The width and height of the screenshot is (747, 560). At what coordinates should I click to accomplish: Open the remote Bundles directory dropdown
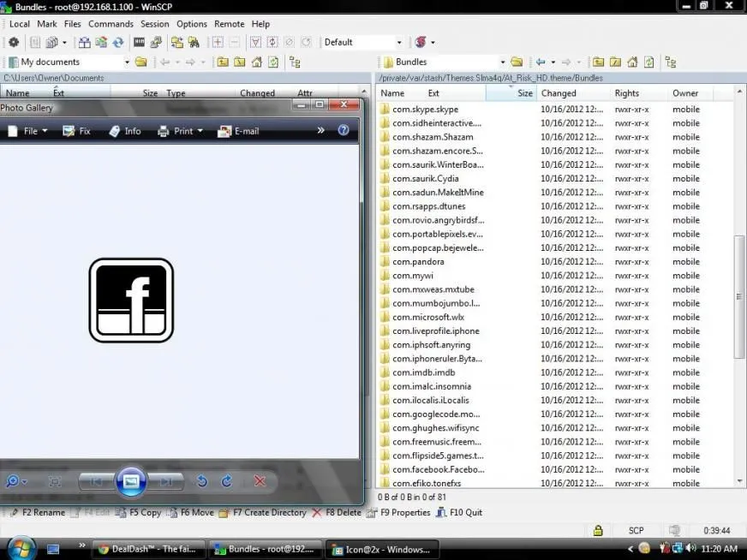click(x=502, y=62)
